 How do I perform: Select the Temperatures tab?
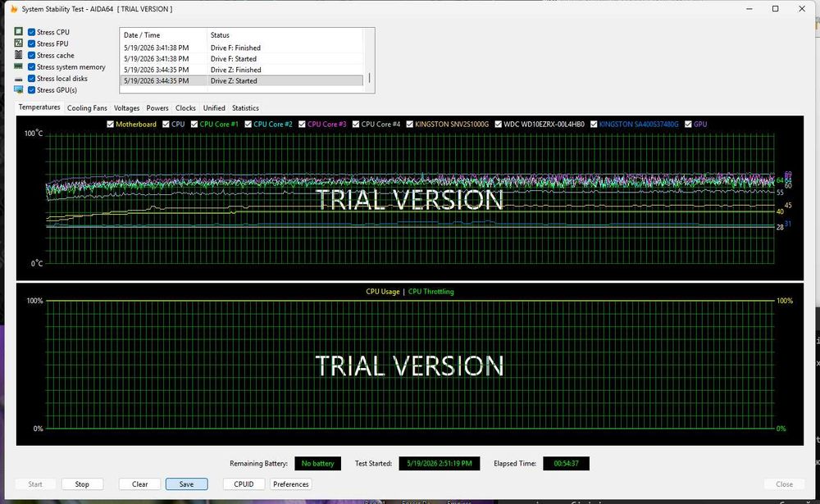(x=39, y=107)
